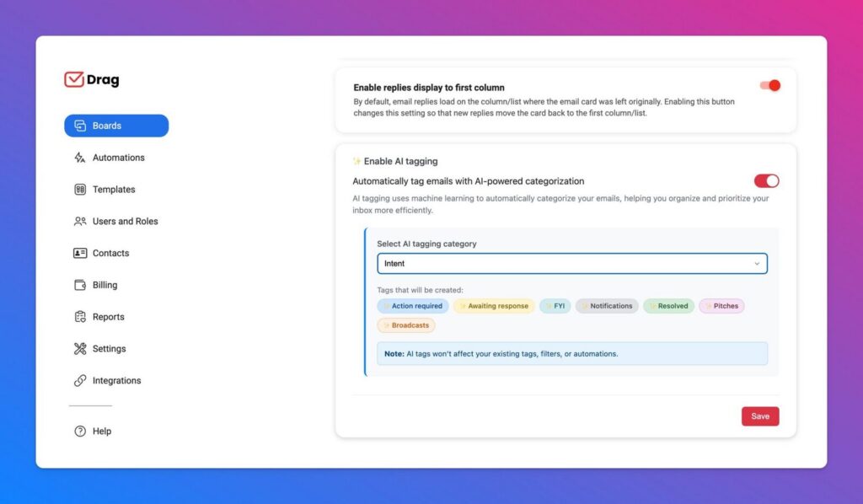Image resolution: width=863 pixels, height=504 pixels.
Task: Click the Pitches tag chip
Action: click(x=721, y=306)
